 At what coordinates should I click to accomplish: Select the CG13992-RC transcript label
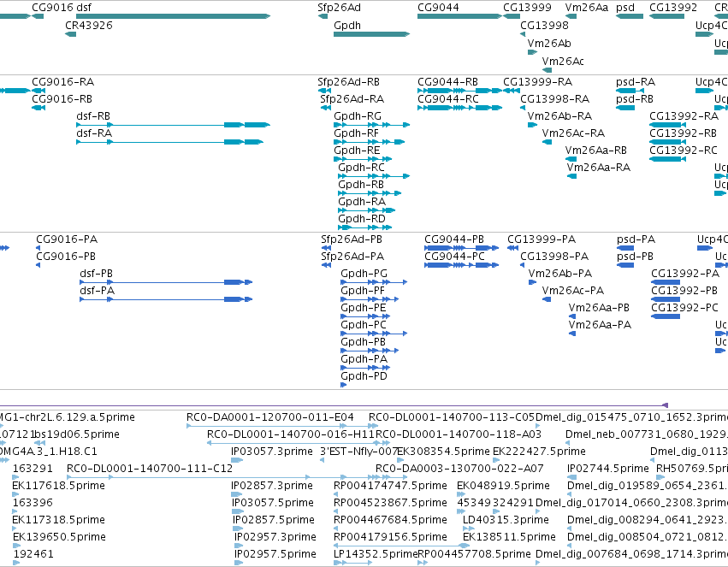[683, 151]
